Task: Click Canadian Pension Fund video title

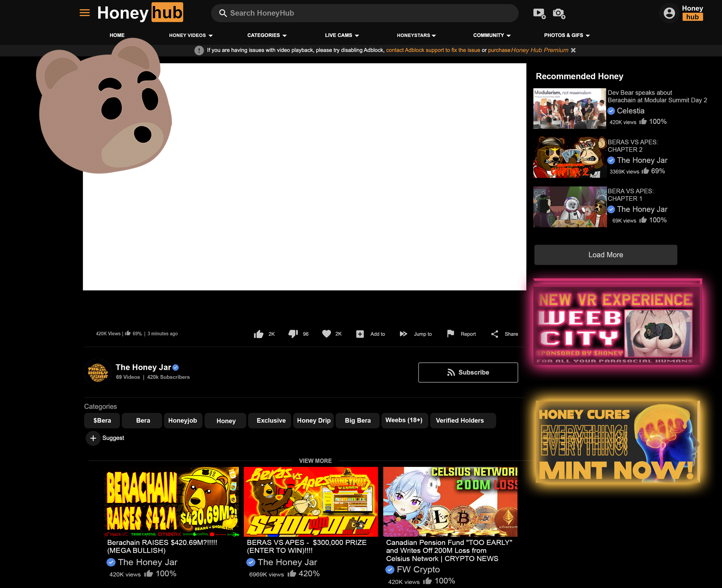Action: [449, 550]
